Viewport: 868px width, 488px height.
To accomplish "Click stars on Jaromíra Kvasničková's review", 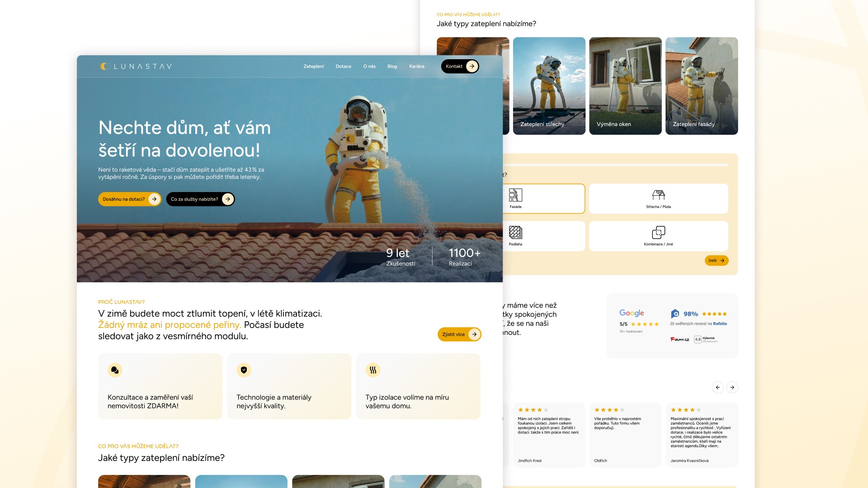I will point(686,410).
